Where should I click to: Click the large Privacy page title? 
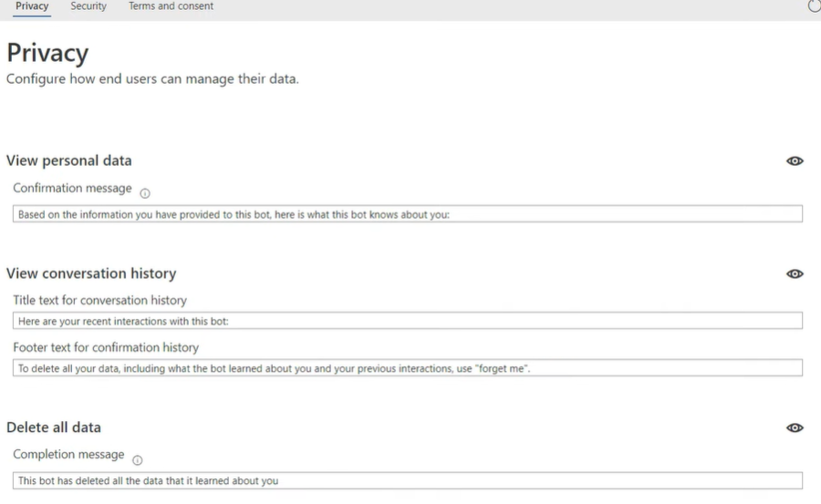coord(47,53)
